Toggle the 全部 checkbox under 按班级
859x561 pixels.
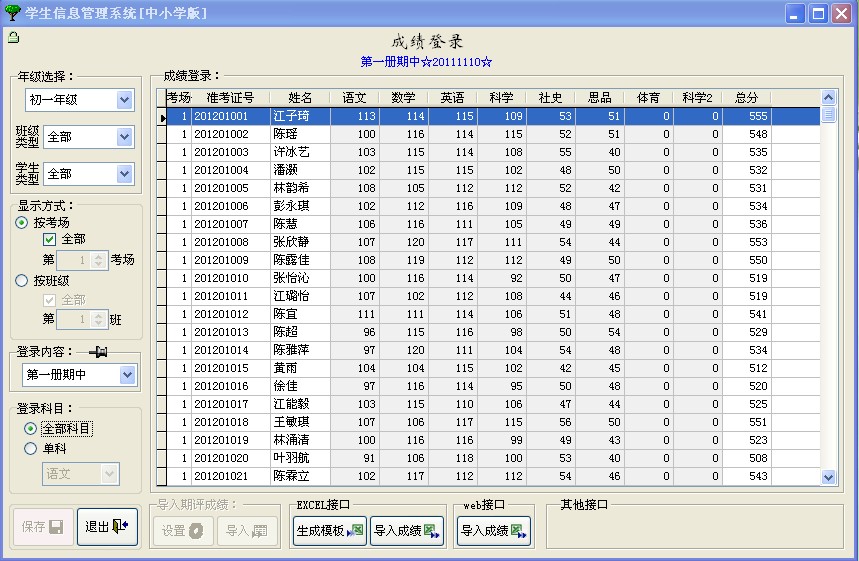pyautogui.click(x=49, y=300)
